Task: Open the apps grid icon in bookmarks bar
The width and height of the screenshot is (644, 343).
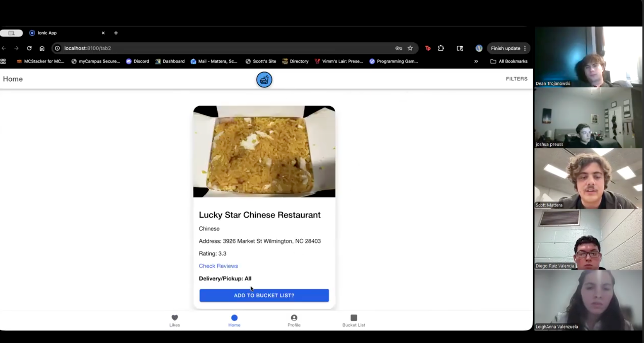Action: pyautogui.click(x=3, y=61)
